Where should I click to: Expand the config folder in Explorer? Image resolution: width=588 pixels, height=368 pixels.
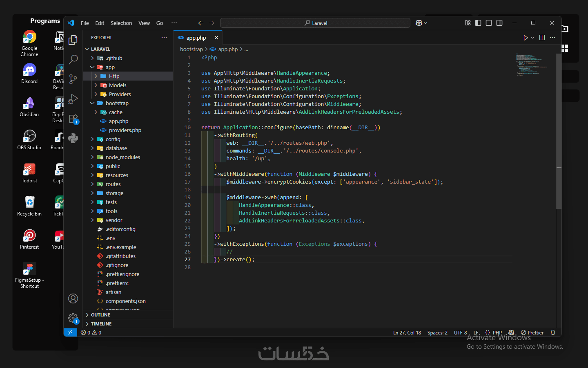point(113,139)
